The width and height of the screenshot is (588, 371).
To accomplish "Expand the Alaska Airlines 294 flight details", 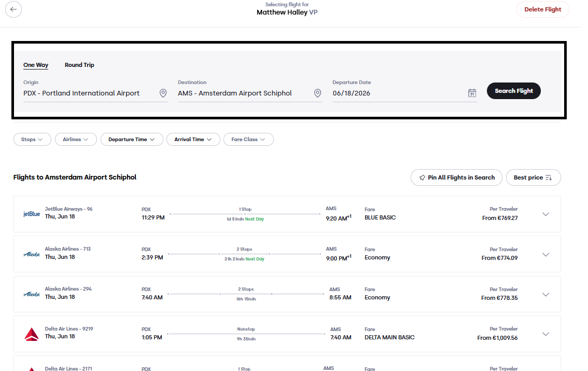I will (546, 295).
